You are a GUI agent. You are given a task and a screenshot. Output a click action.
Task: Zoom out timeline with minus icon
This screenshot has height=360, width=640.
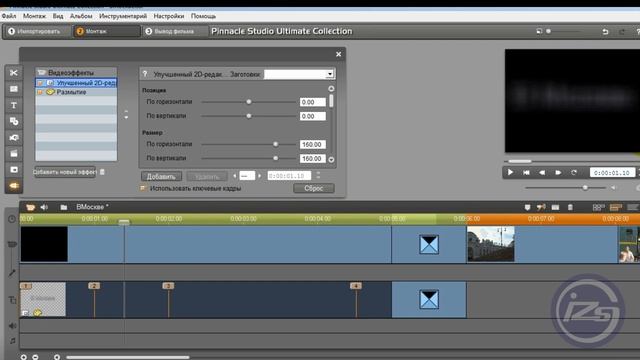coord(36,357)
